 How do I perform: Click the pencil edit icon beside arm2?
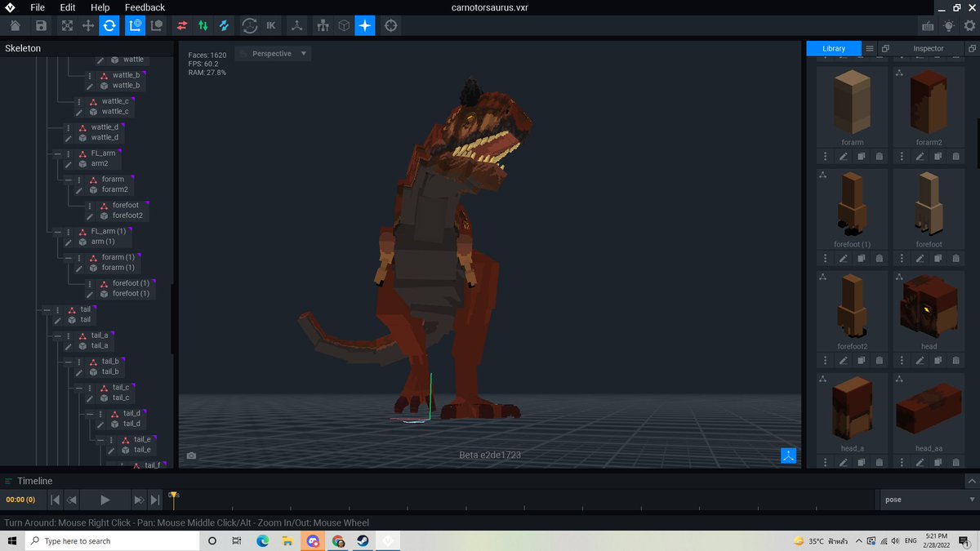(x=69, y=164)
